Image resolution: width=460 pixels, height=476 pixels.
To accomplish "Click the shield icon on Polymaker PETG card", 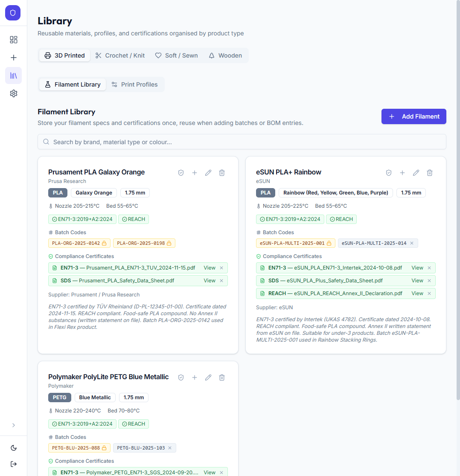I will [x=181, y=377].
